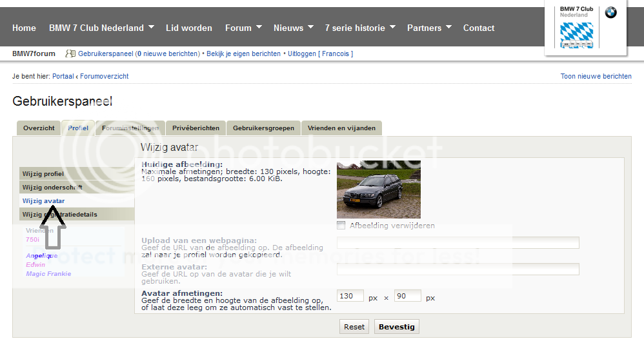Focus the Externe avatar URL field
The height and width of the screenshot is (341, 644).
tap(458, 269)
